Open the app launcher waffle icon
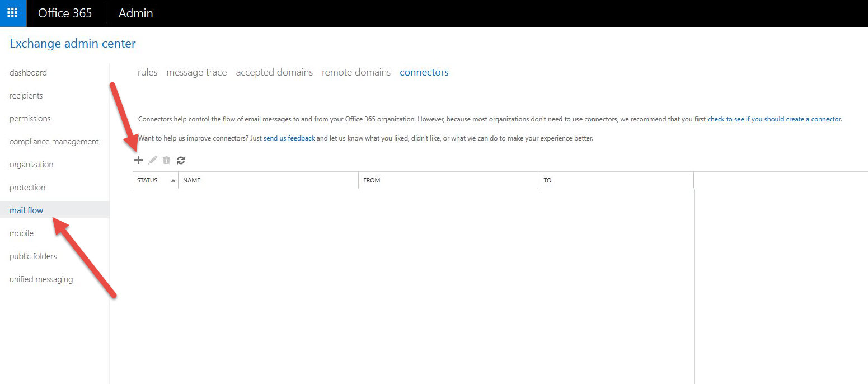Image resolution: width=868 pixels, height=384 pixels. click(x=13, y=13)
